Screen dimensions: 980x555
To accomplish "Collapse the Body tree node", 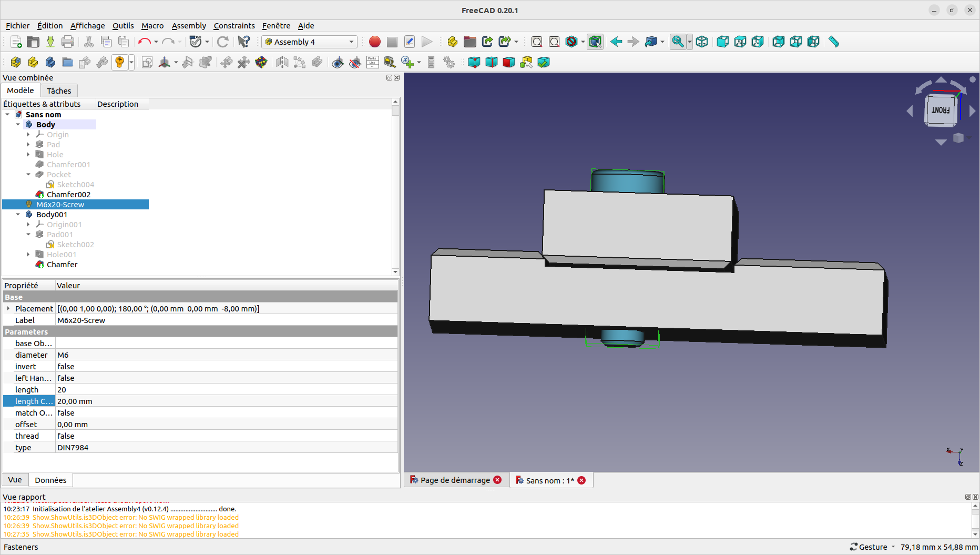I will (18, 125).
